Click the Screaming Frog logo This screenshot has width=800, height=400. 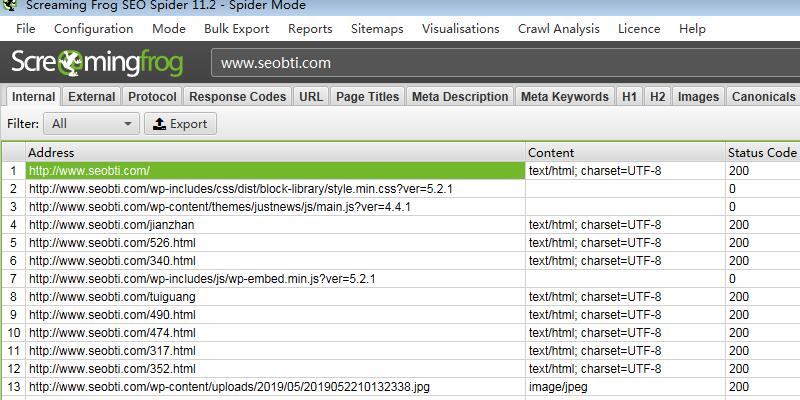coord(97,63)
